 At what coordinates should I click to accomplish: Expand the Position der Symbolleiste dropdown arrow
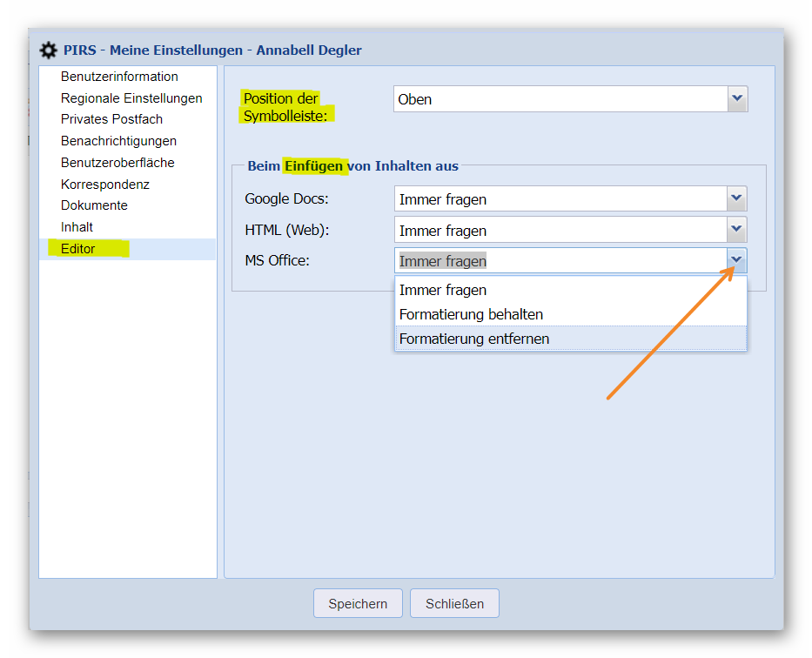coord(737,99)
